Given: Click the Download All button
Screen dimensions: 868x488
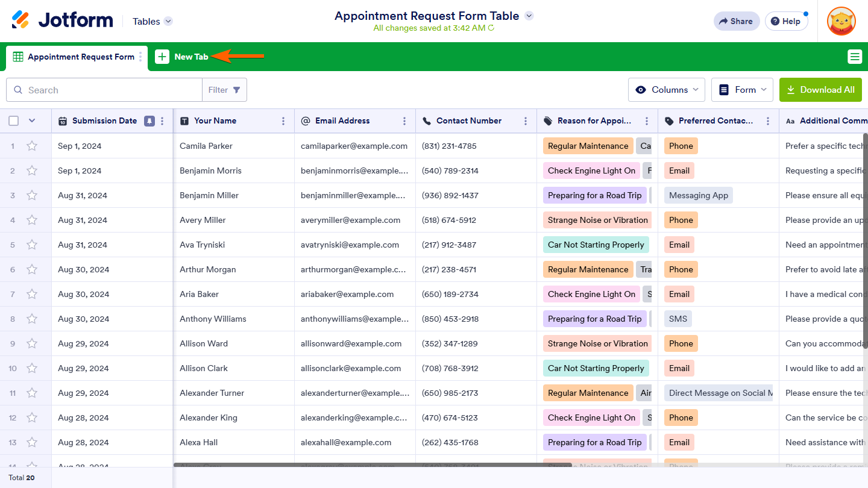Looking at the screenshot, I should 820,90.
